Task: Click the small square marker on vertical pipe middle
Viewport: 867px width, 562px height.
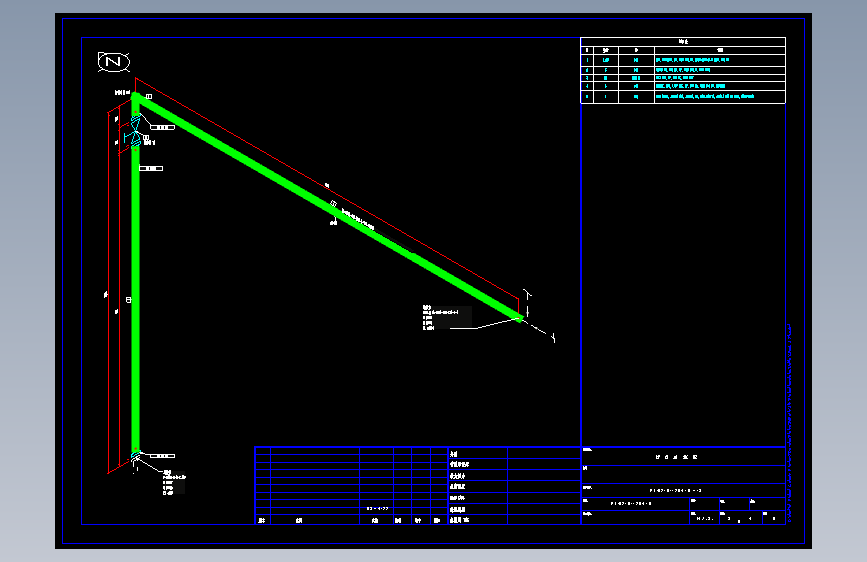Action: 129,300
